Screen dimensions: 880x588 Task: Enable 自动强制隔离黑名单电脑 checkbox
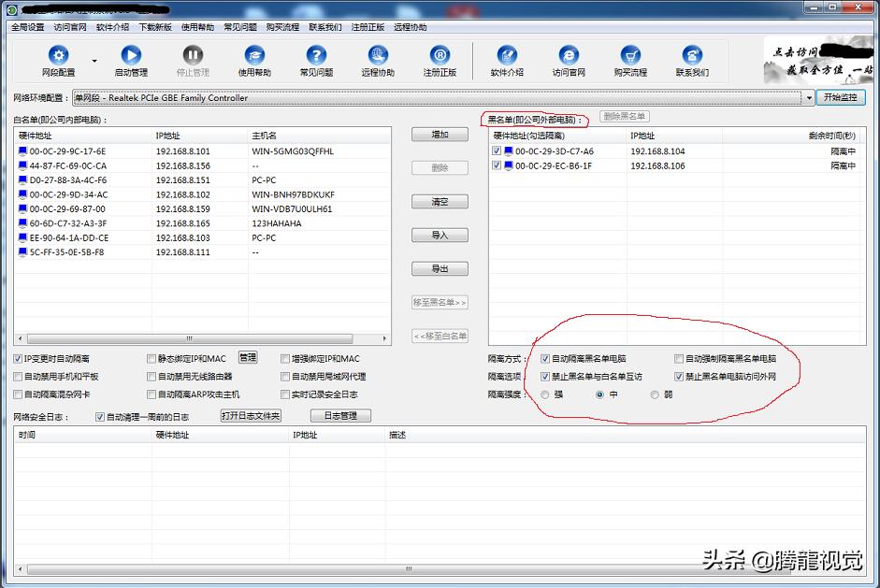678,359
